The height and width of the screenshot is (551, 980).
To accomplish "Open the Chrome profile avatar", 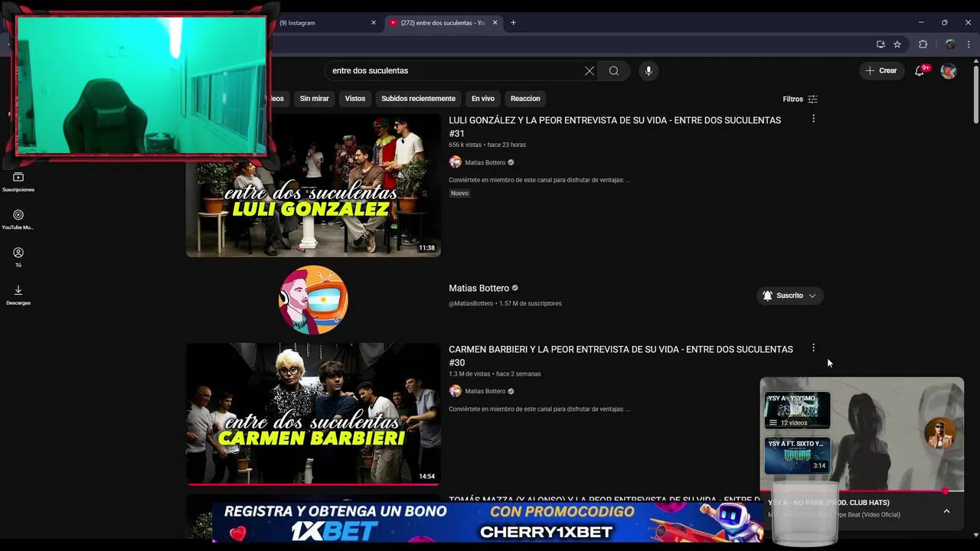I will pyautogui.click(x=950, y=44).
